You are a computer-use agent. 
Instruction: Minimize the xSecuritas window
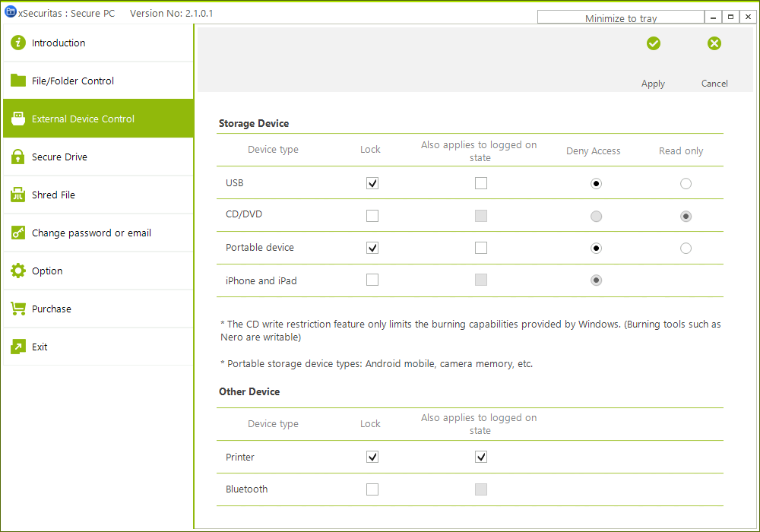pyautogui.click(x=713, y=17)
